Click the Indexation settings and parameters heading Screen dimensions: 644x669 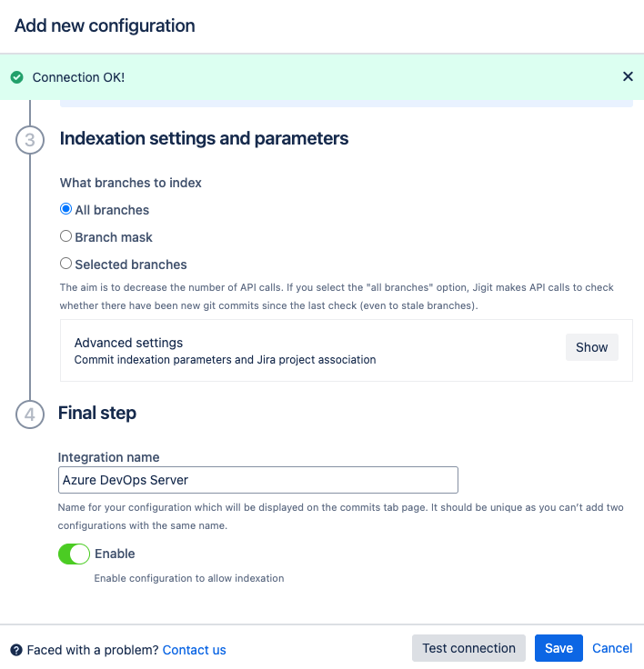click(x=204, y=139)
